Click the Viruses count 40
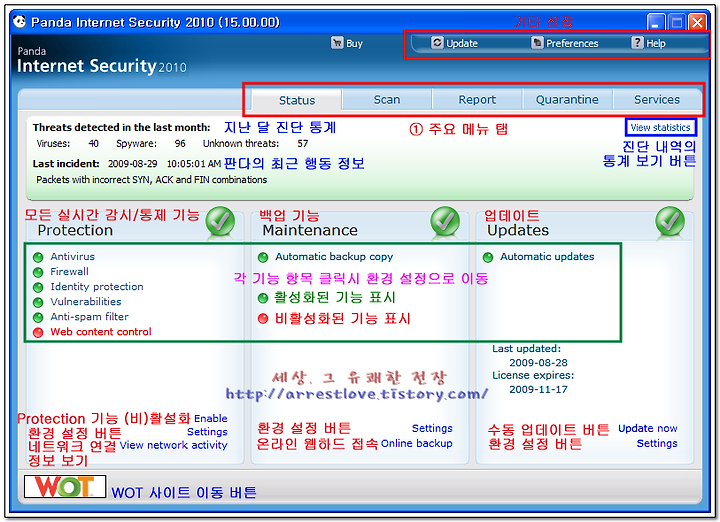The width and height of the screenshot is (720, 522). [x=94, y=144]
